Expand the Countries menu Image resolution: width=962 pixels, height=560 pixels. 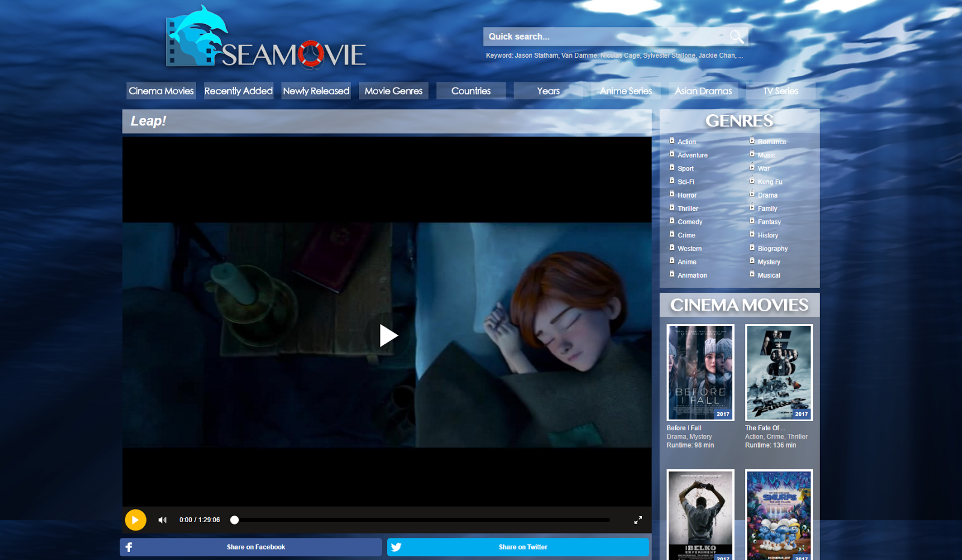[471, 91]
